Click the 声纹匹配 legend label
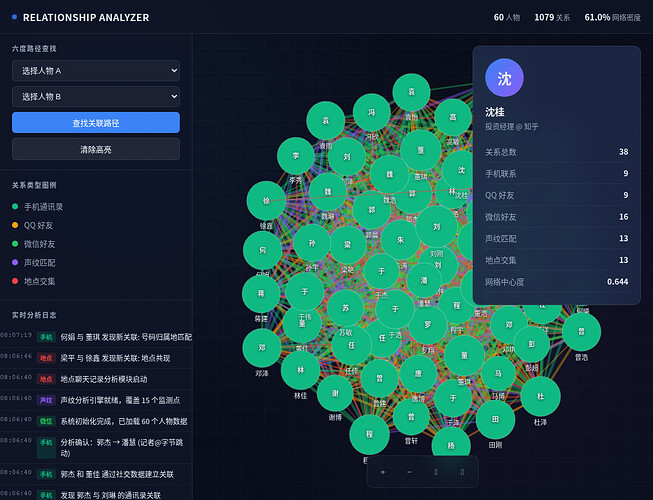 [40, 263]
